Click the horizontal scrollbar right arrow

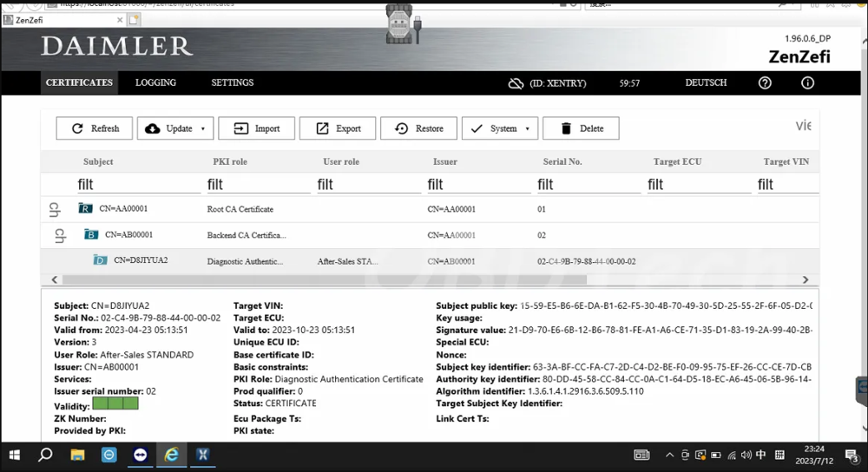click(x=805, y=279)
